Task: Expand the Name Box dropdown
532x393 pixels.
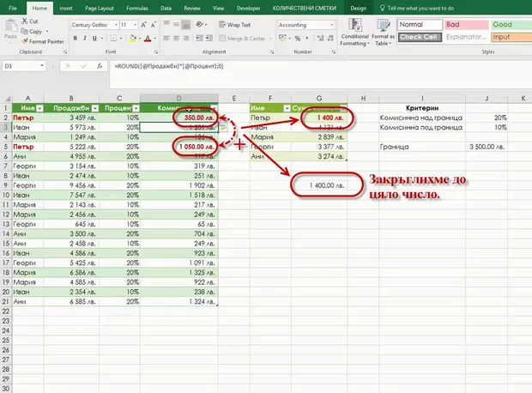Action: (x=42, y=65)
